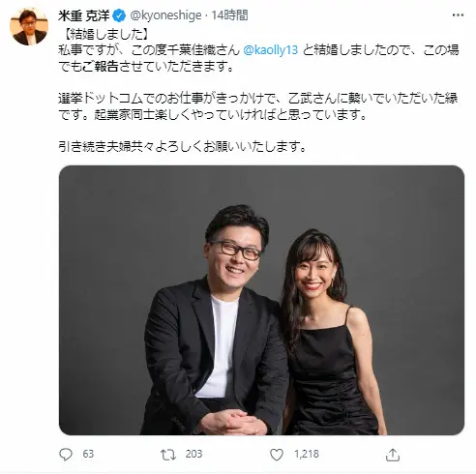Click the 203 retweets count
The image size is (476, 474).
(x=193, y=454)
